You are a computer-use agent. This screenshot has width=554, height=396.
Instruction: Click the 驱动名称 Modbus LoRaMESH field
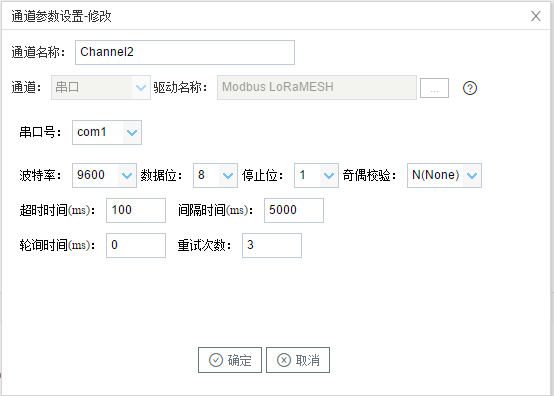click(x=317, y=87)
